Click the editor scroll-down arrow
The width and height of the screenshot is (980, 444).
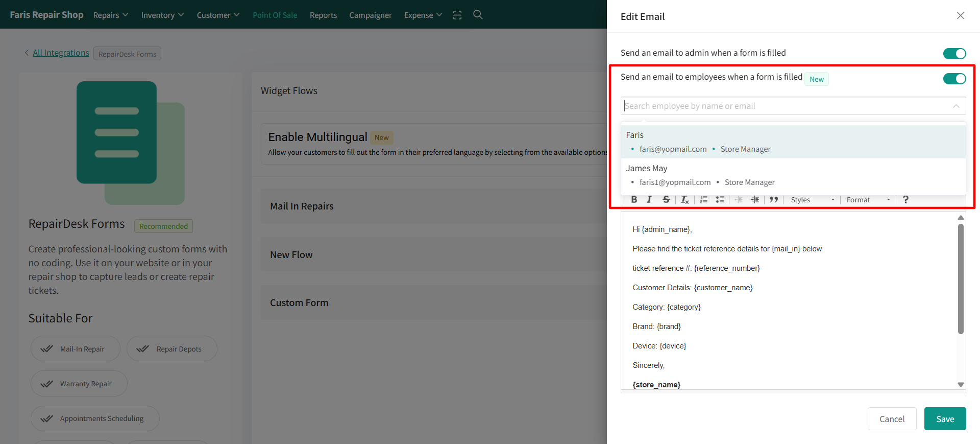click(x=961, y=385)
